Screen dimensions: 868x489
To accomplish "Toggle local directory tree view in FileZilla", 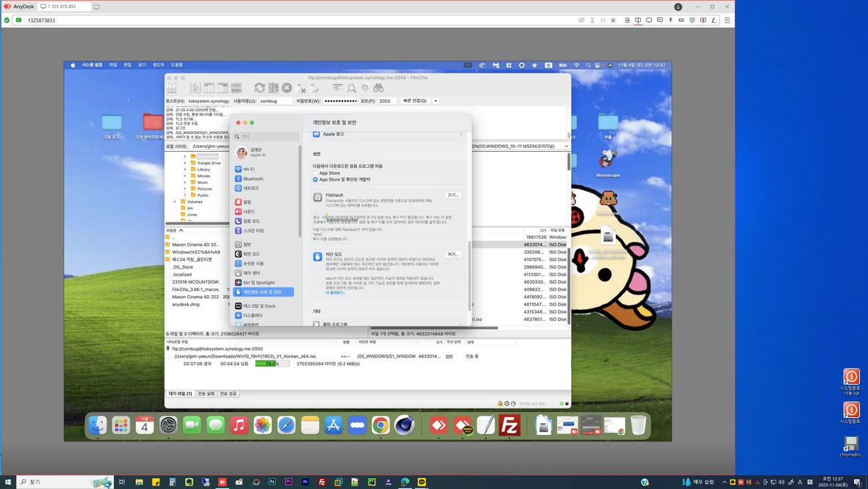I will (209, 88).
